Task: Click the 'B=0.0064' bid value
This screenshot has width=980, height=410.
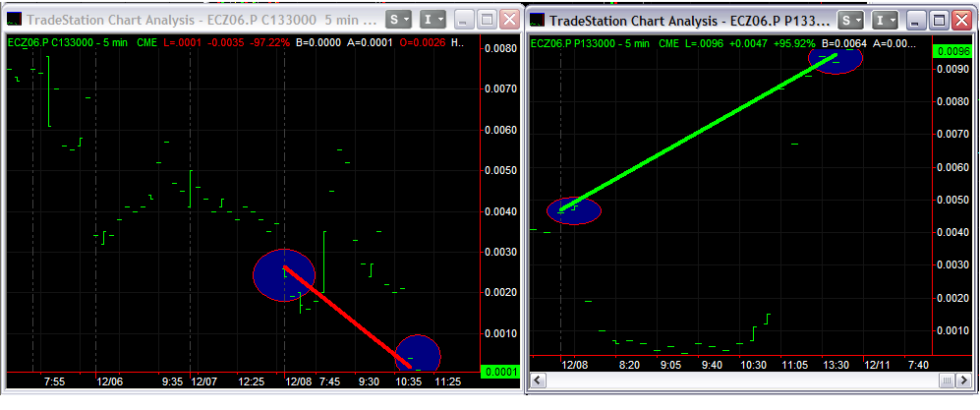Action: 845,43
